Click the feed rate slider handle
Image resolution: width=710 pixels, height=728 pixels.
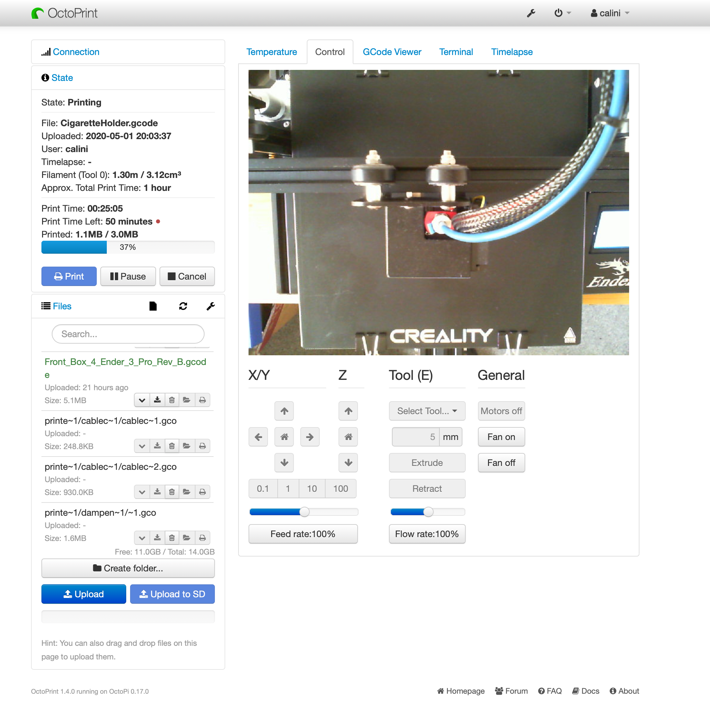click(304, 512)
